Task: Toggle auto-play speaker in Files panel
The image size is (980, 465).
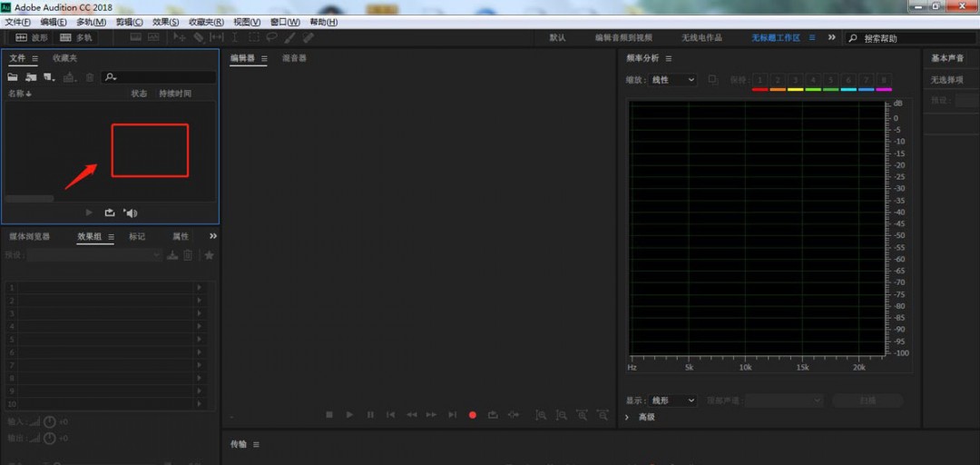Action: 131,213
